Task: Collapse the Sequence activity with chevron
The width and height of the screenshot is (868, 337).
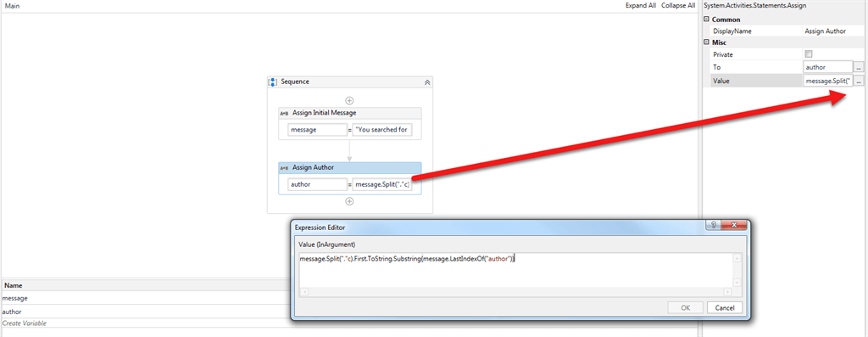Action: 427,82
